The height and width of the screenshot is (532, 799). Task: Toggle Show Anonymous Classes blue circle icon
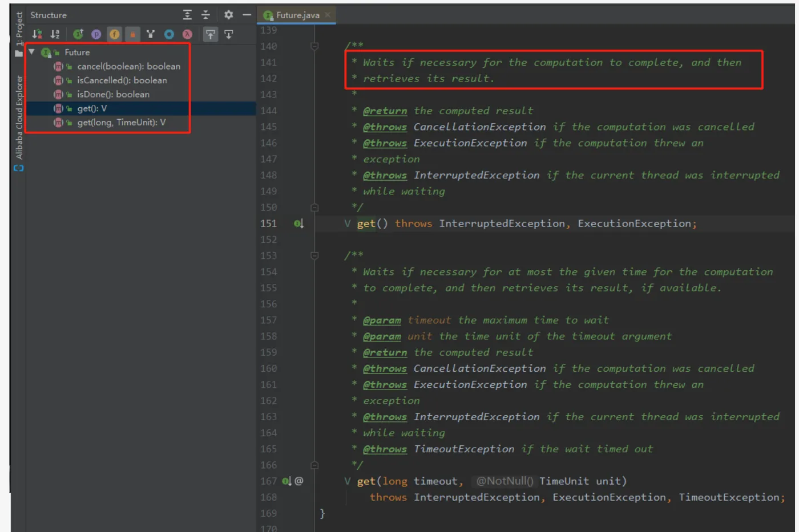169,34
